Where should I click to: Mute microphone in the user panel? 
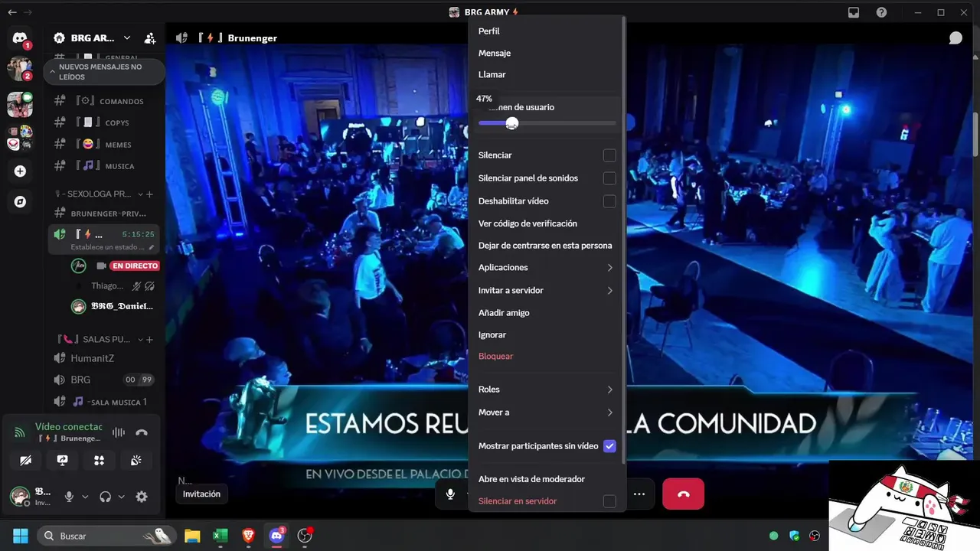[69, 497]
